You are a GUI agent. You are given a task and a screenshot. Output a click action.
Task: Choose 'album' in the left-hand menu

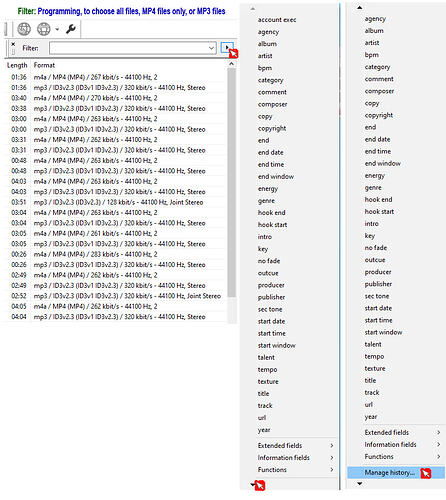(x=267, y=44)
